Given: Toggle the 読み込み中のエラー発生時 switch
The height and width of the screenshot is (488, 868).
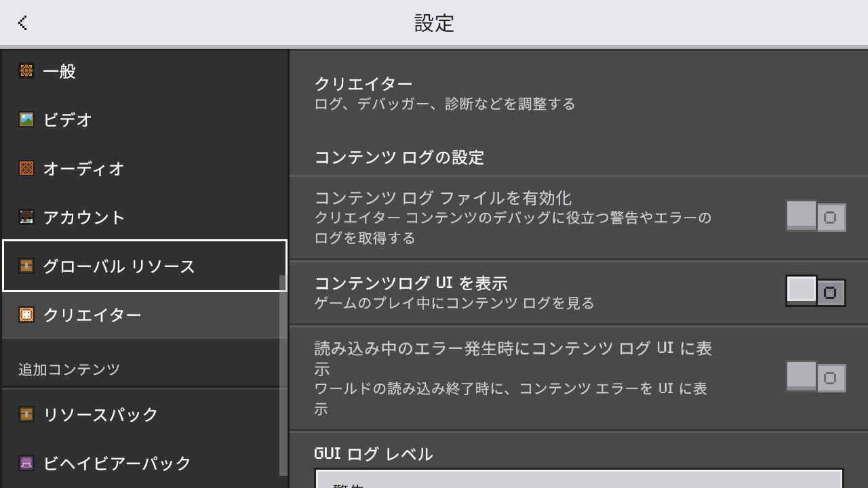Looking at the screenshot, I should tap(816, 377).
